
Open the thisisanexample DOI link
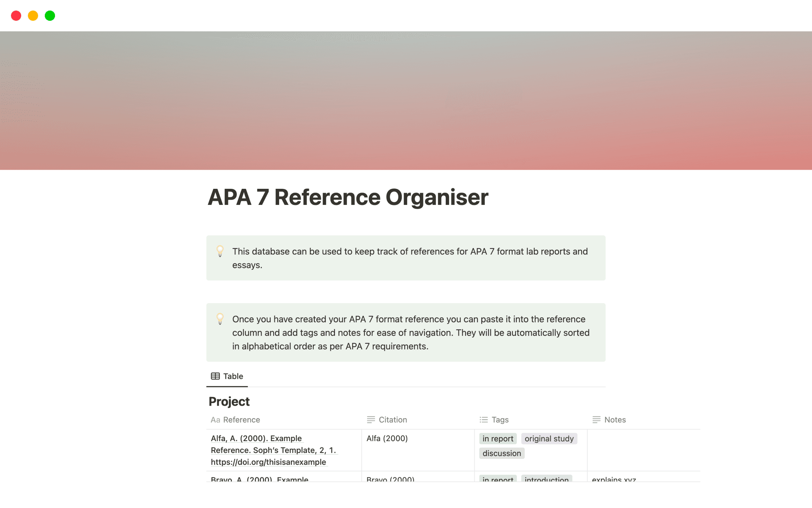pos(268,462)
